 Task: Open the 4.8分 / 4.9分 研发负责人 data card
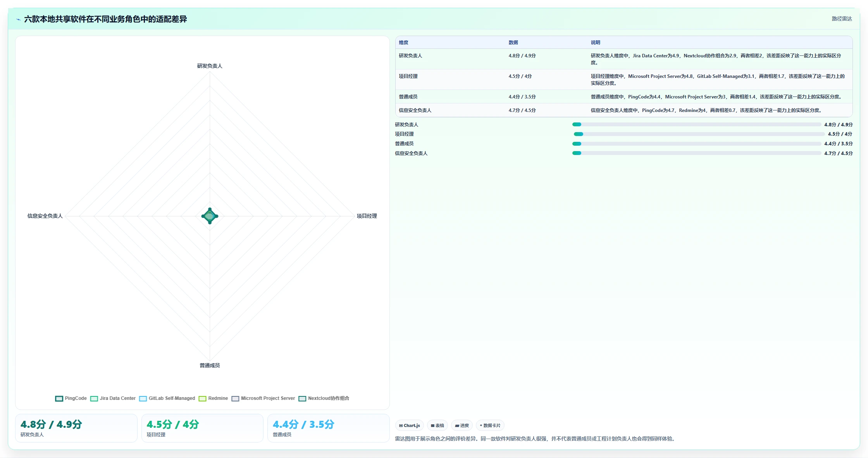click(76, 428)
